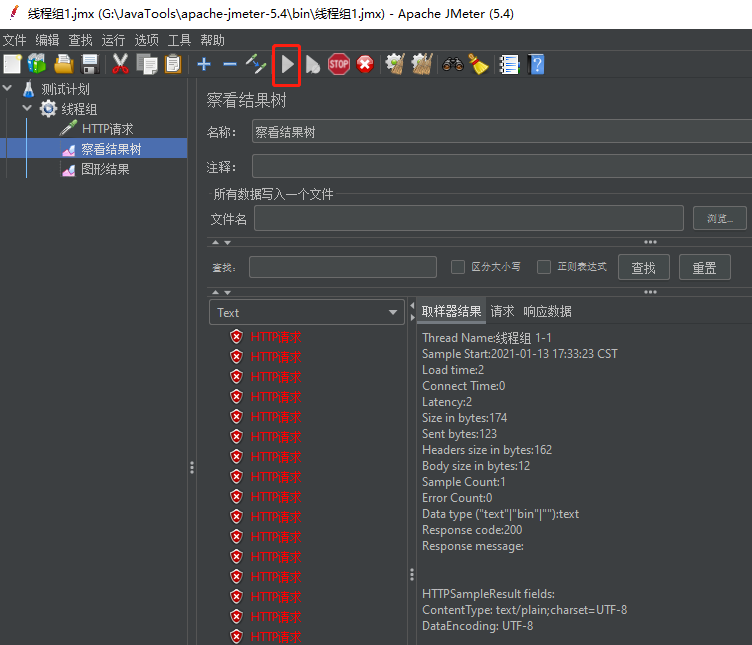Switch to the 响应数据 tab

547,312
